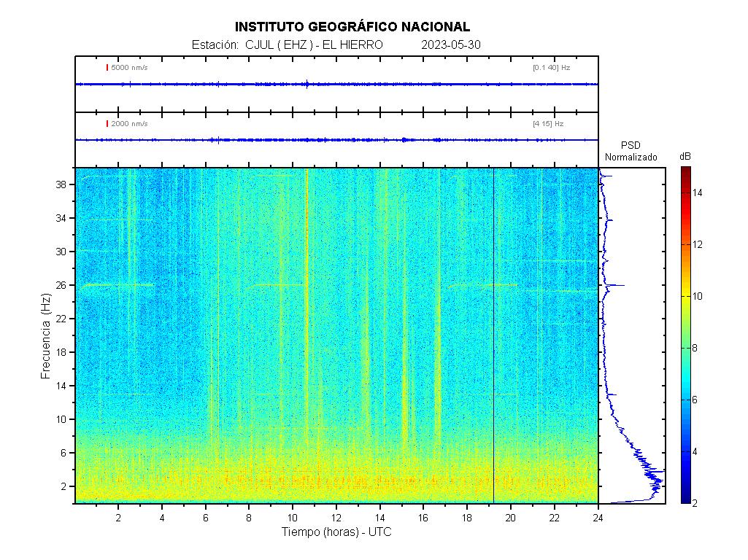Click time axis tick "8" hours
This screenshot has width=748, height=560.
249,518
